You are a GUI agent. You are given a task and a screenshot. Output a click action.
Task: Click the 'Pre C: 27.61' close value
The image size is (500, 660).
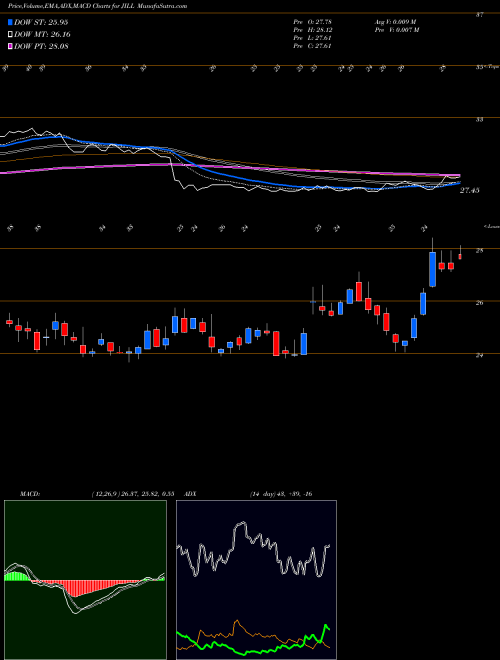(x=313, y=46)
